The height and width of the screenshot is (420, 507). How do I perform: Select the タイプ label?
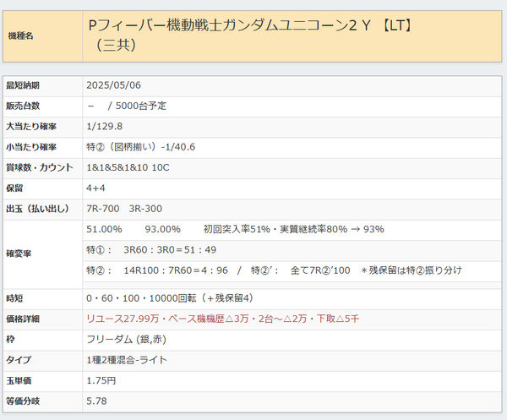tap(19, 360)
